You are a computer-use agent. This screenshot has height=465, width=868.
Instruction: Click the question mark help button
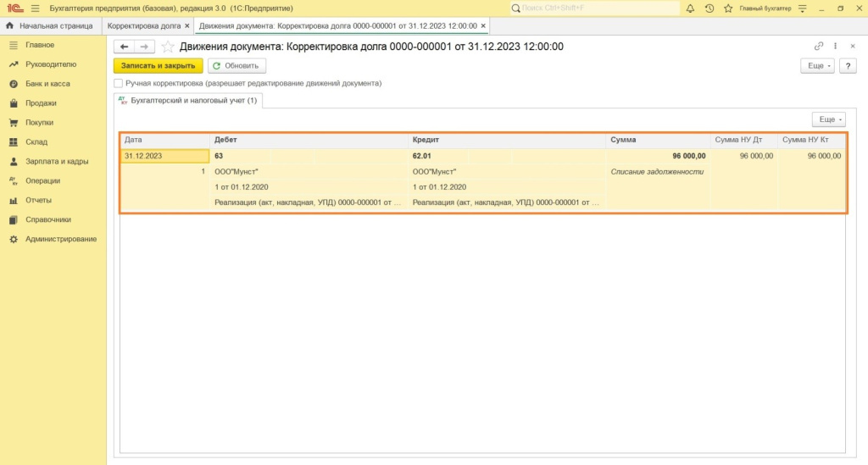click(847, 65)
